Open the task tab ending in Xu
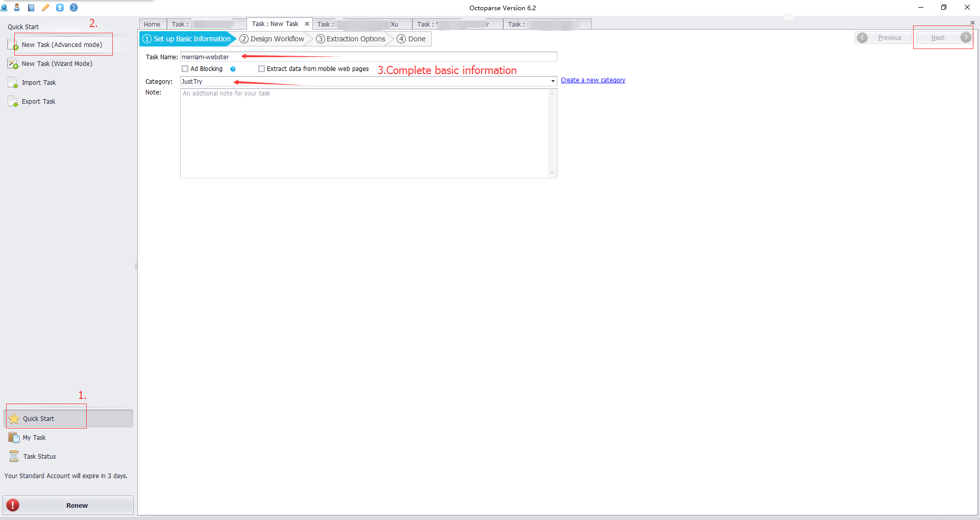The image size is (980, 520). point(362,24)
